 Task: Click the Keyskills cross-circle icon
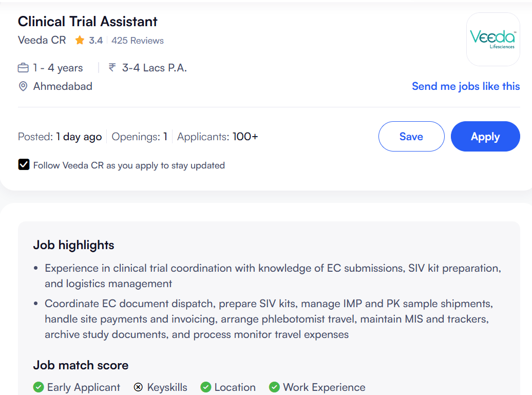pos(138,387)
